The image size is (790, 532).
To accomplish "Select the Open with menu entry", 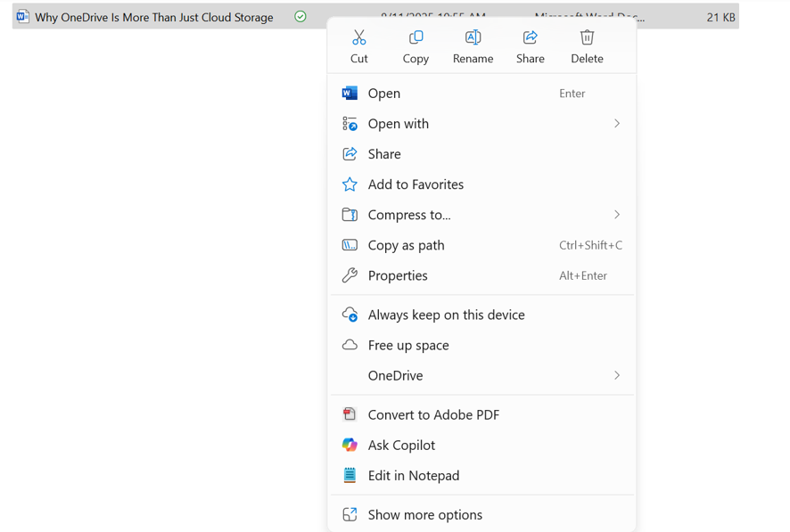I will coord(482,124).
